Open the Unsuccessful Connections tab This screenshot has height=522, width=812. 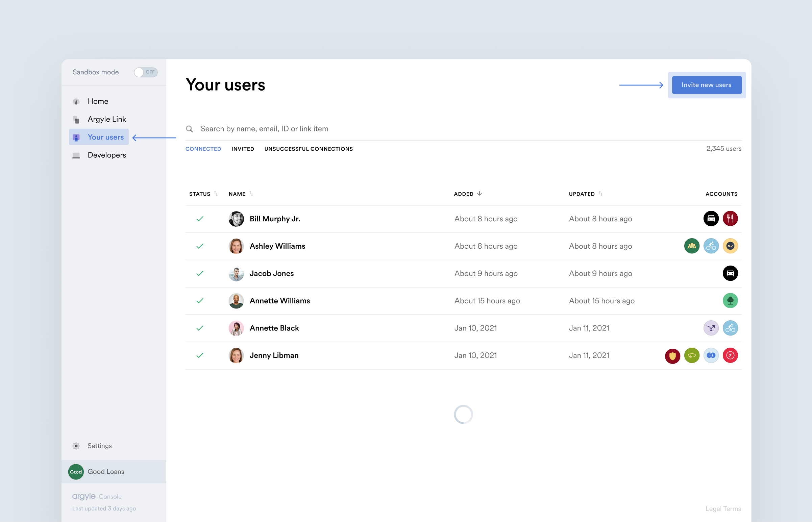click(x=309, y=149)
